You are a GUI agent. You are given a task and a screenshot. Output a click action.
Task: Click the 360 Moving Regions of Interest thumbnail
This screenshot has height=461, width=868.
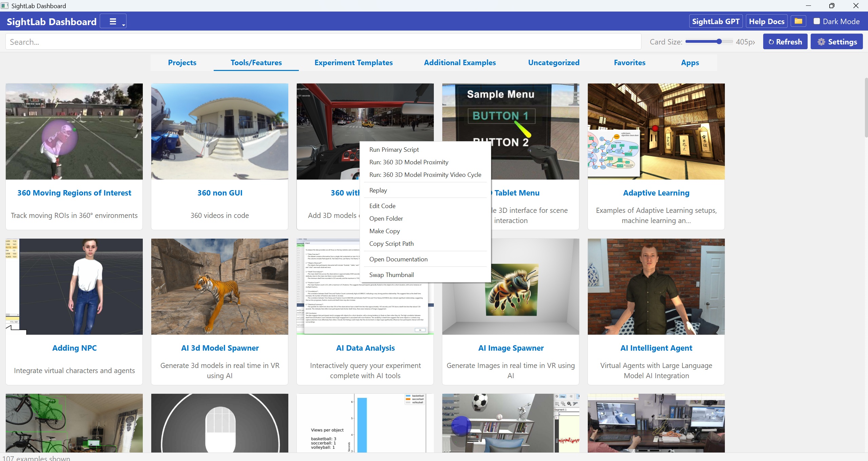point(74,131)
